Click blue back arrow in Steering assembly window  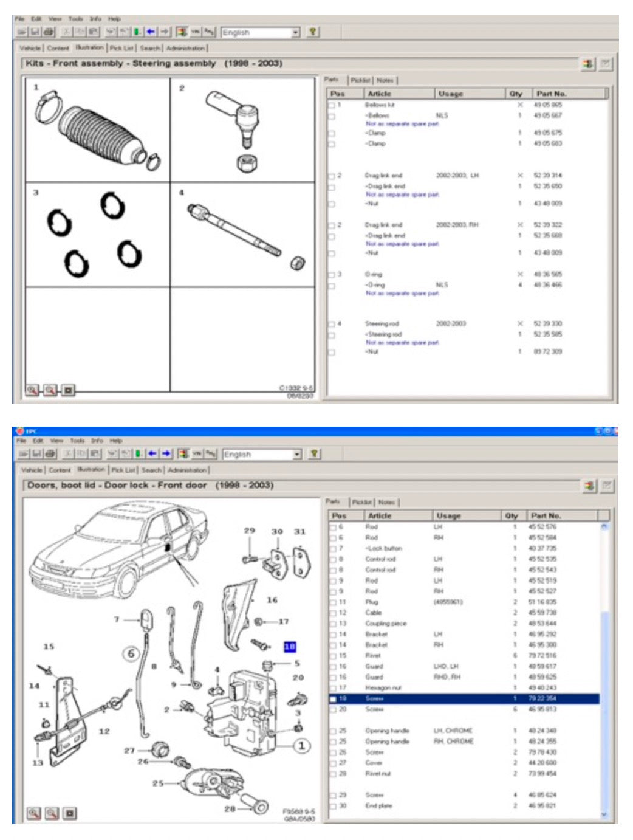point(151,32)
